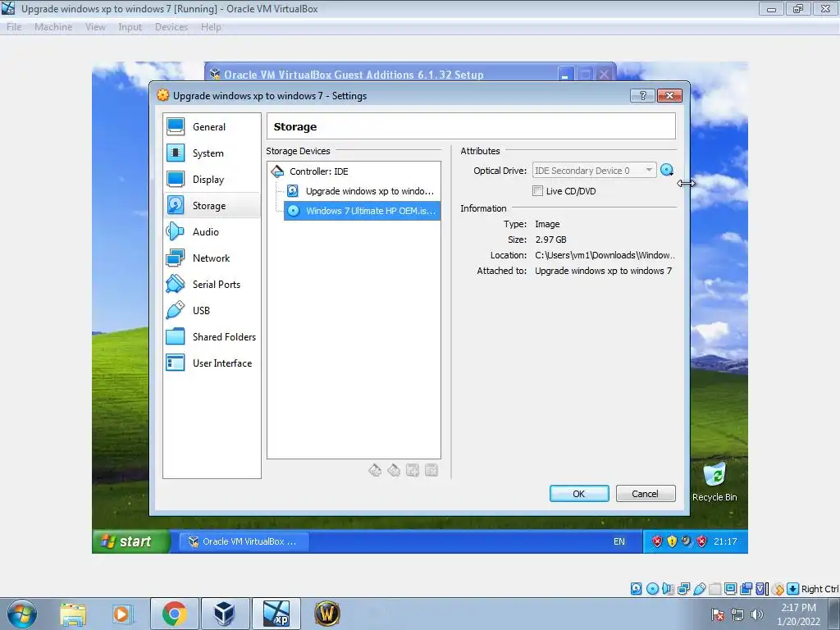
Task: Click the media player taskbar icon
Action: (123, 614)
